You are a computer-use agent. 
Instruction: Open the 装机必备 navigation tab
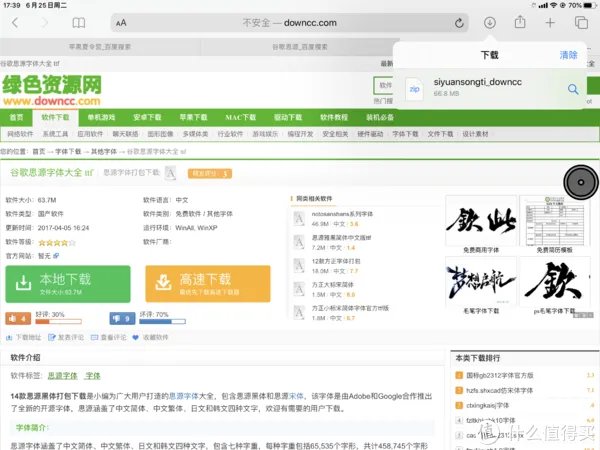pyautogui.click(x=380, y=117)
